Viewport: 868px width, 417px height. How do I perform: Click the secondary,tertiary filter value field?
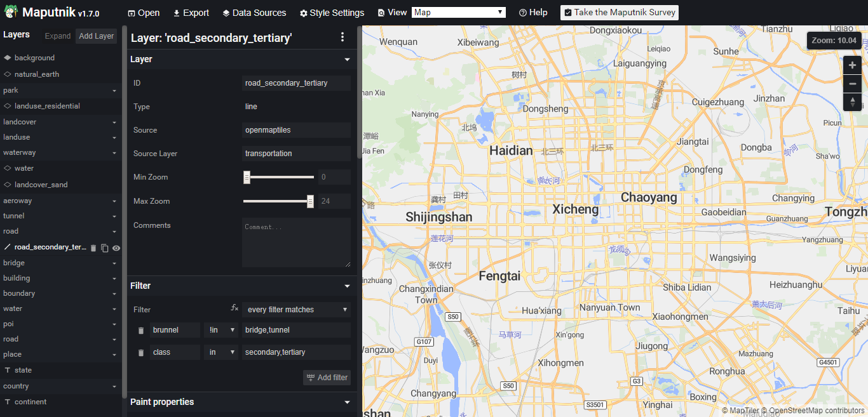(x=296, y=352)
